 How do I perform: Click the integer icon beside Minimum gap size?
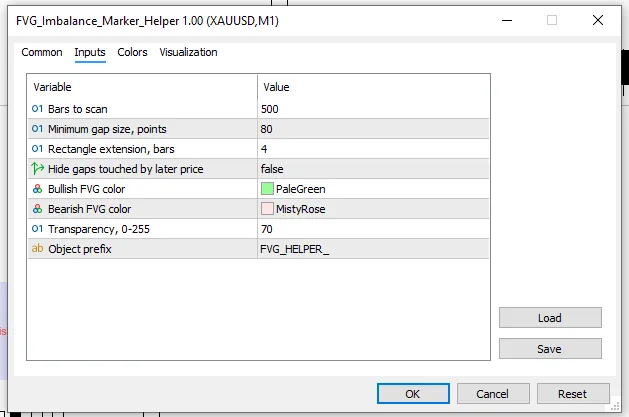coord(37,129)
